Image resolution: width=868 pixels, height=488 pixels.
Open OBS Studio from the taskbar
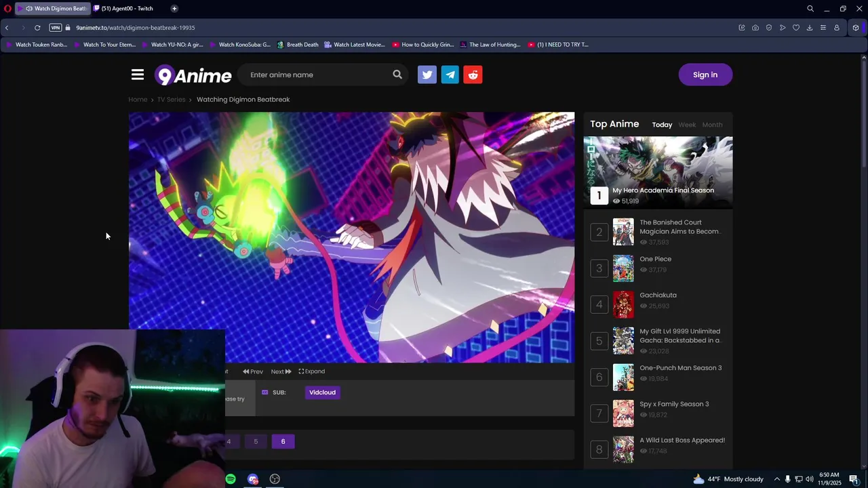point(275,479)
